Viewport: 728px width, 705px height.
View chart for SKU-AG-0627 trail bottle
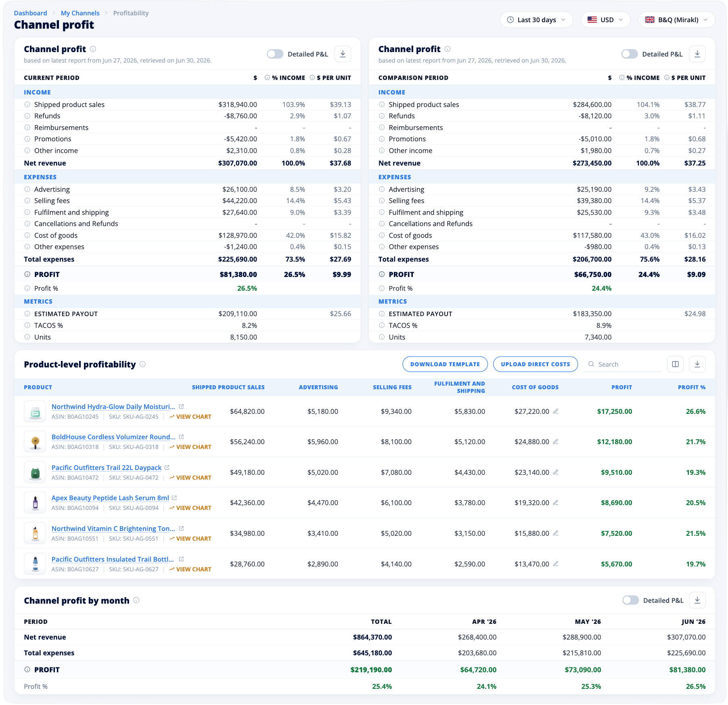(190, 569)
